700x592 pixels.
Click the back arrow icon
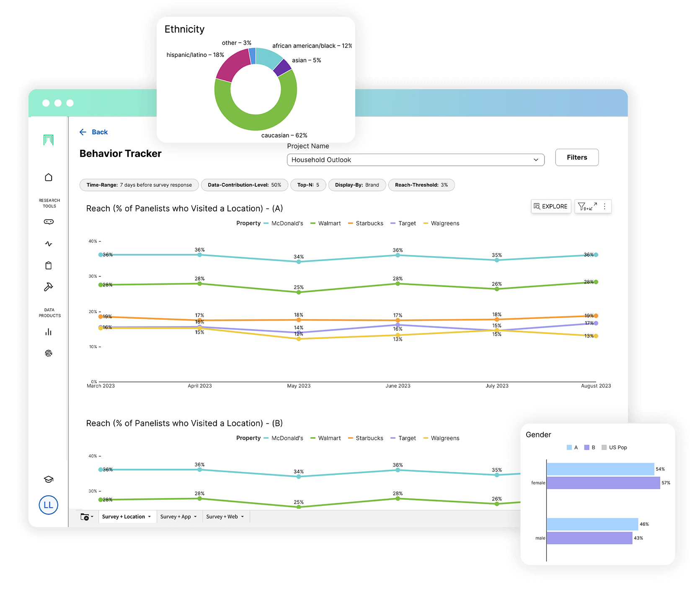83,132
